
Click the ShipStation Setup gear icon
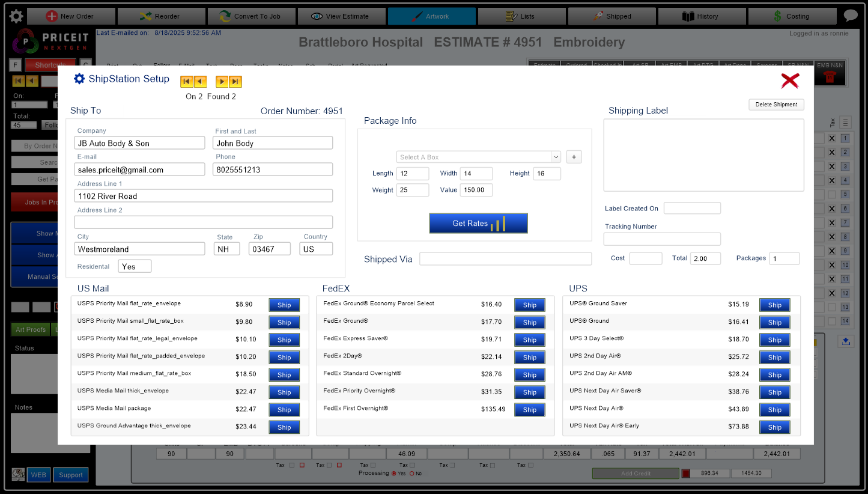pos(79,79)
